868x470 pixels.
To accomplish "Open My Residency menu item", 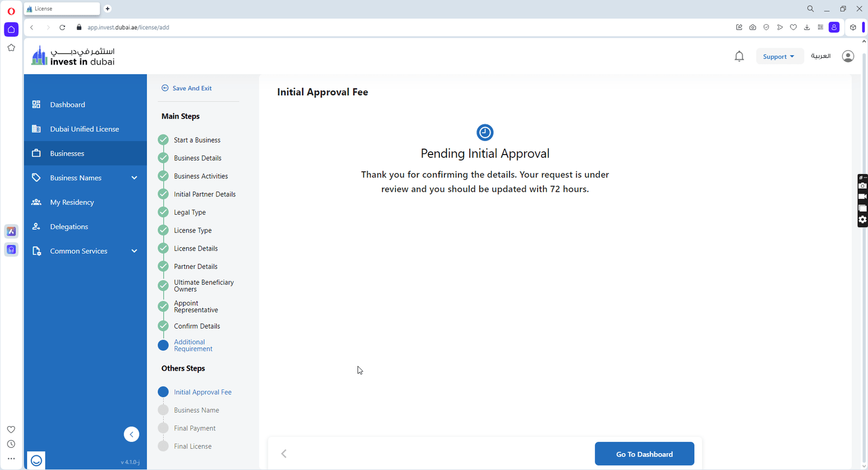I will (x=85, y=202).
